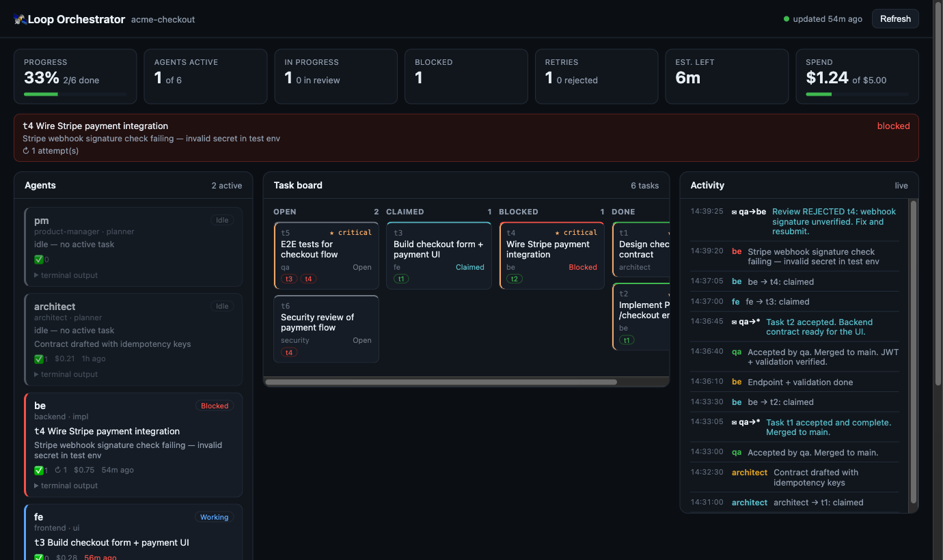Screen dimensions: 943x560
Task: Click the green checkmark icon on architect card
Action: click(39, 359)
